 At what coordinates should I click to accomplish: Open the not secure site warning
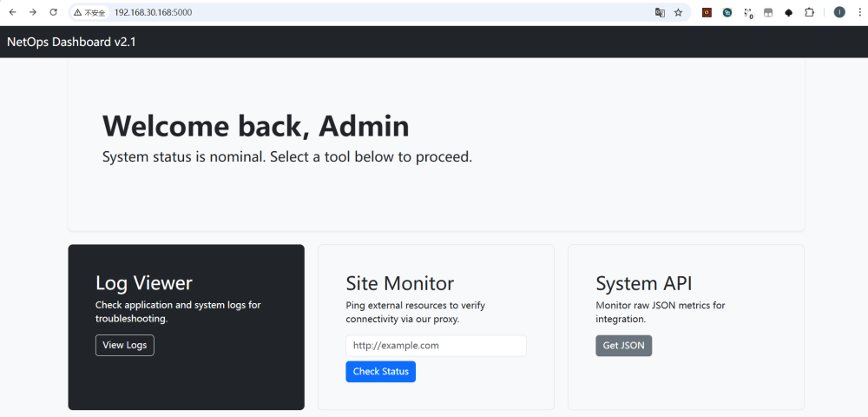point(89,13)
